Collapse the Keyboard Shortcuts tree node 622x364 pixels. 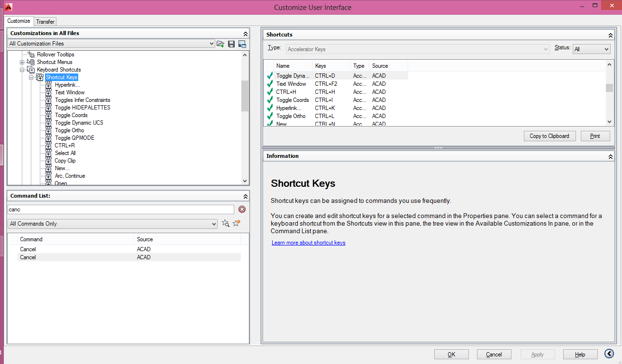pos(22,70)
